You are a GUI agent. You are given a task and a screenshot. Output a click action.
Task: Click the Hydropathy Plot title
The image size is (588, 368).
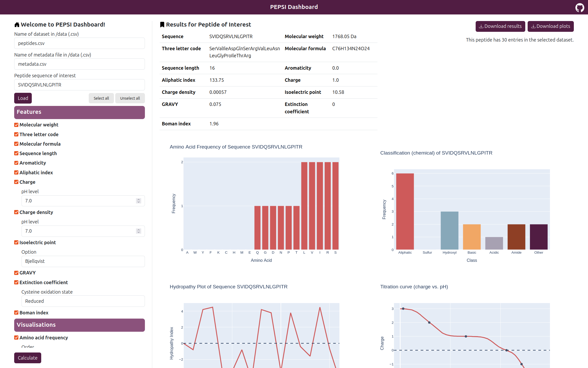[x=229, y=287]
